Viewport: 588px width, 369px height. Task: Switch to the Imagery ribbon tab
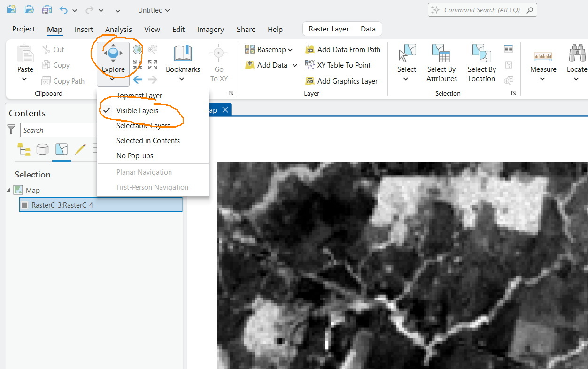210,29
